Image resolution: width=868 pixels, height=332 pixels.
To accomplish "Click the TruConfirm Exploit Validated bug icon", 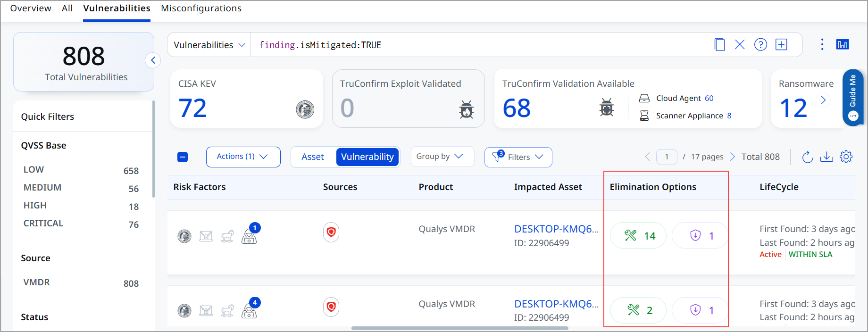I will pyautogui.click(x=466, y=109).
